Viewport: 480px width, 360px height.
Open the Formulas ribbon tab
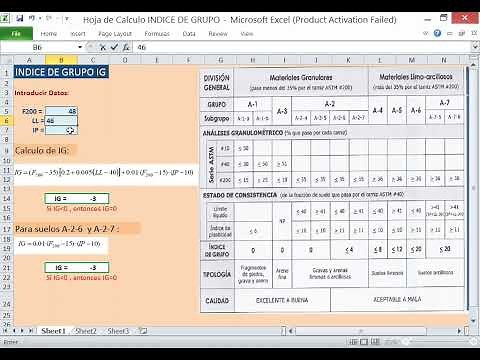coord(157,34)
